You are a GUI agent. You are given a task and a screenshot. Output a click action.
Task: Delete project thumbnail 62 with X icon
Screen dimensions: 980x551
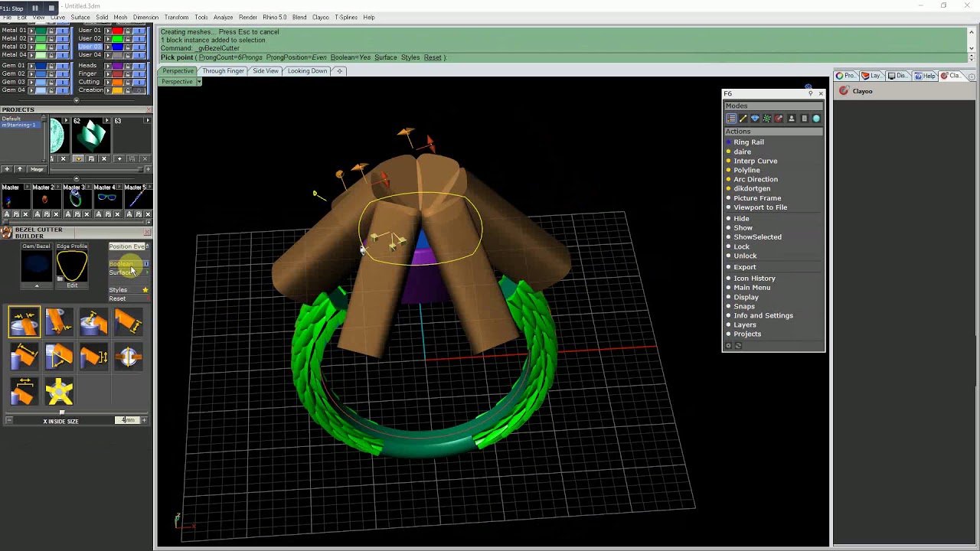[x=104, y=158]
